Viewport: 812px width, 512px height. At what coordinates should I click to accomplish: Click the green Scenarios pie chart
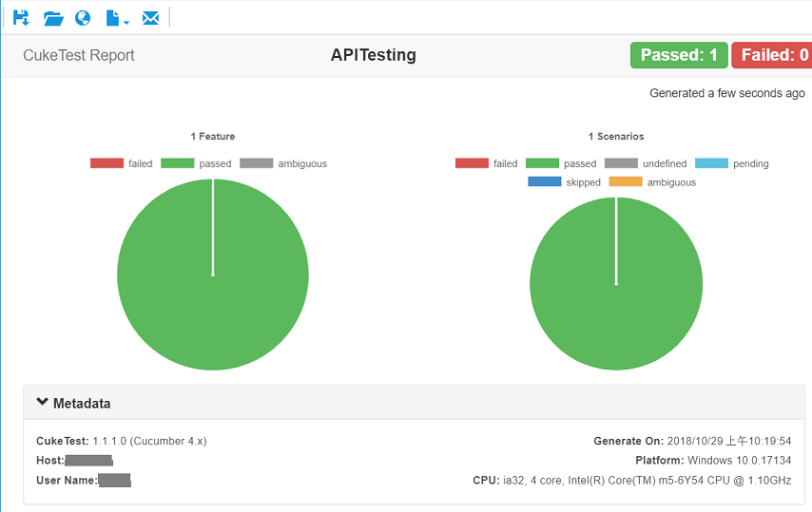(x=616, y=283)
